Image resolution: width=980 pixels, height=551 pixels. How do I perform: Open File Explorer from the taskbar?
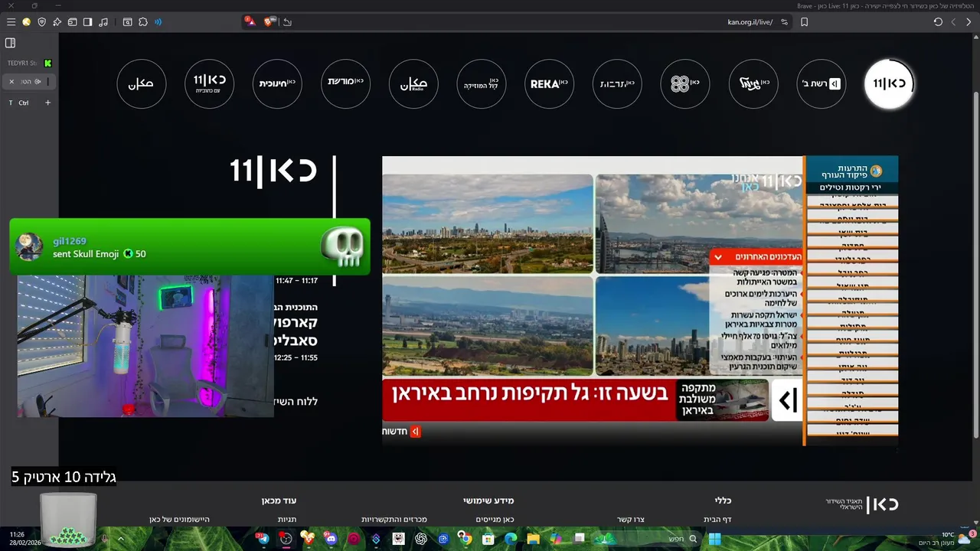533,539
